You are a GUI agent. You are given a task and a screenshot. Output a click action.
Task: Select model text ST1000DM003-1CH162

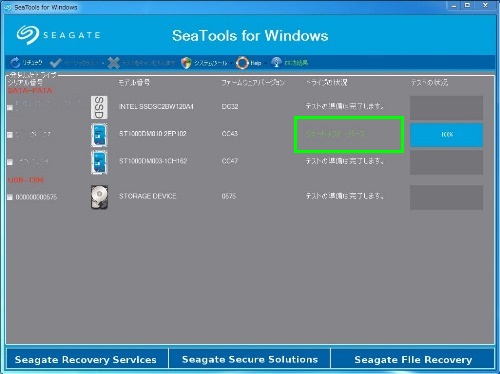coord(153,161)
